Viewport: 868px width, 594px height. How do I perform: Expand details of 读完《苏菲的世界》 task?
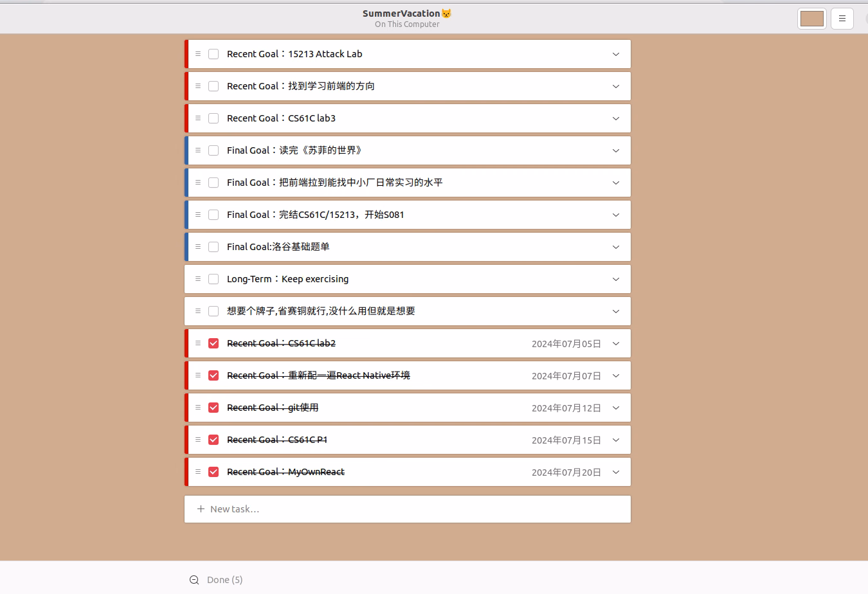tap(616, 150)
